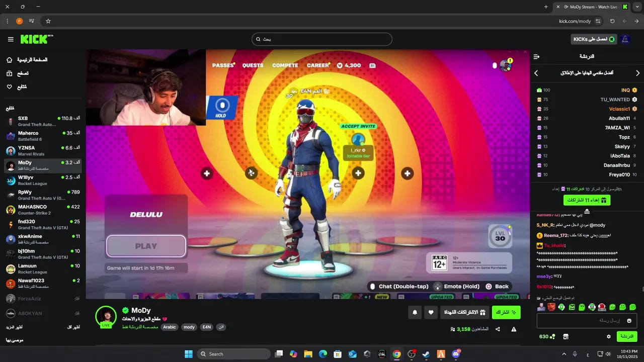Viewport: 644px width, 362px height.
Task: Open Maherco Battlefield 6 channel
Action: (43, 136)
